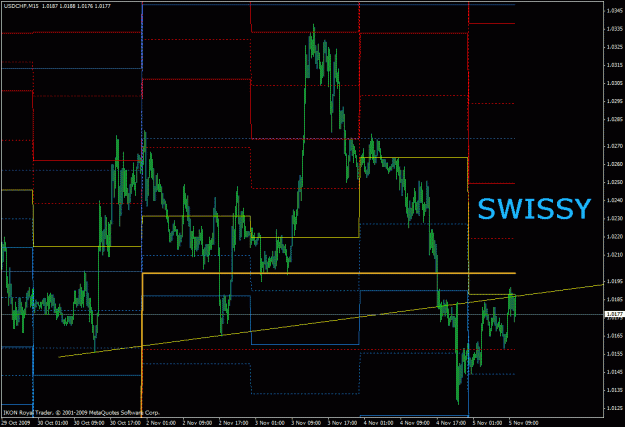Image resolution: width=625 pixels, height=427 pixels.
Task: Click the 1.0155 price axis label
Action: [x=615, y=354]
